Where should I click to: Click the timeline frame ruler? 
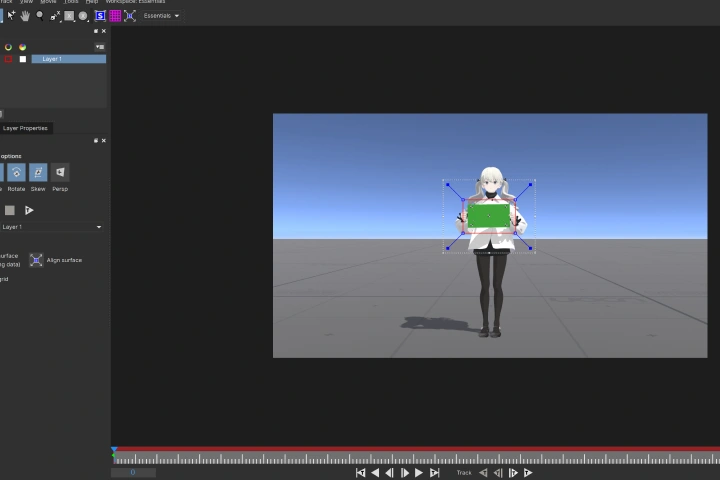[x=416, y=458]
